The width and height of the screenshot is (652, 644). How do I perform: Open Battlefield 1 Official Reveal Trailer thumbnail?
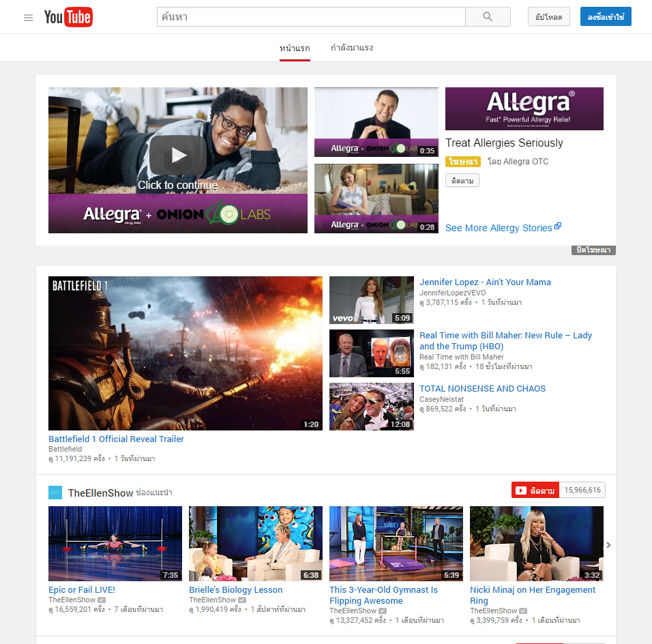186,353
